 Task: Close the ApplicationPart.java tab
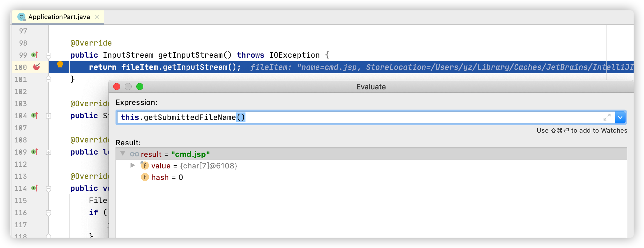[x=97, y=17]
